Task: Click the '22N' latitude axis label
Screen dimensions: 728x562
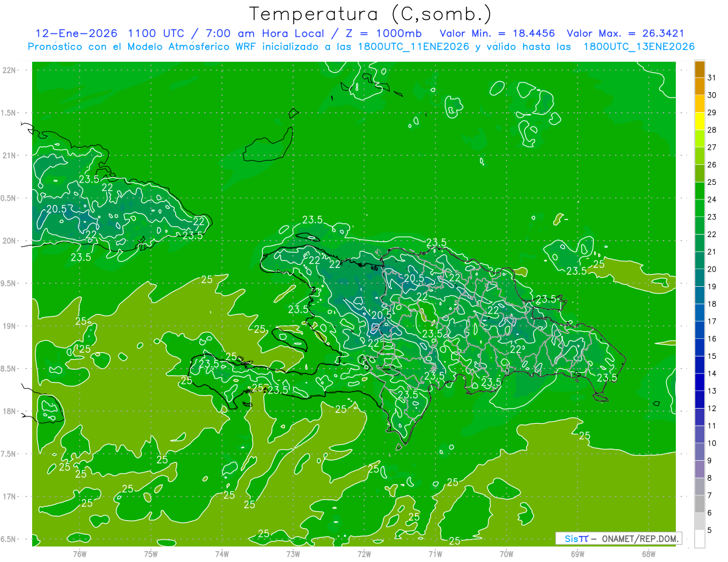Action: [x=9, y=70]
